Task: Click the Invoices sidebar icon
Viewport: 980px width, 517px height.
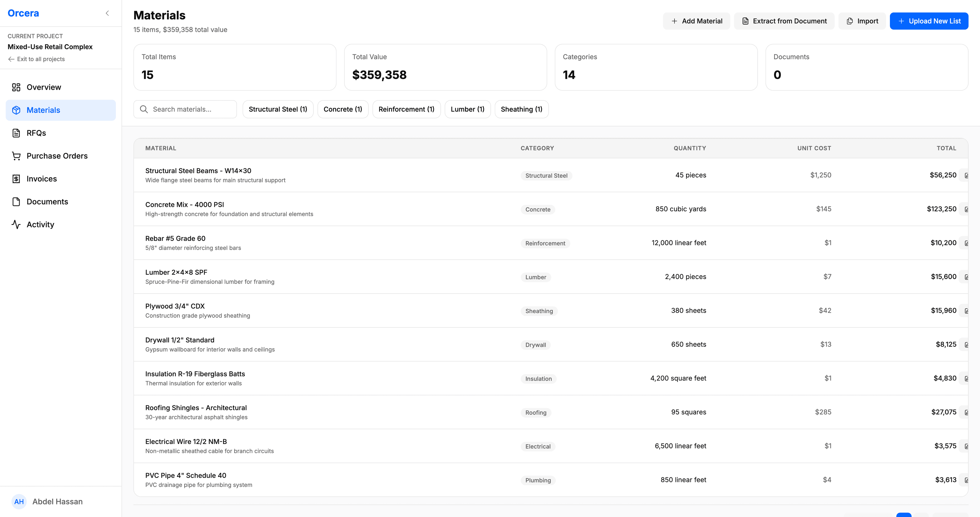Action: tap(16, 178)
